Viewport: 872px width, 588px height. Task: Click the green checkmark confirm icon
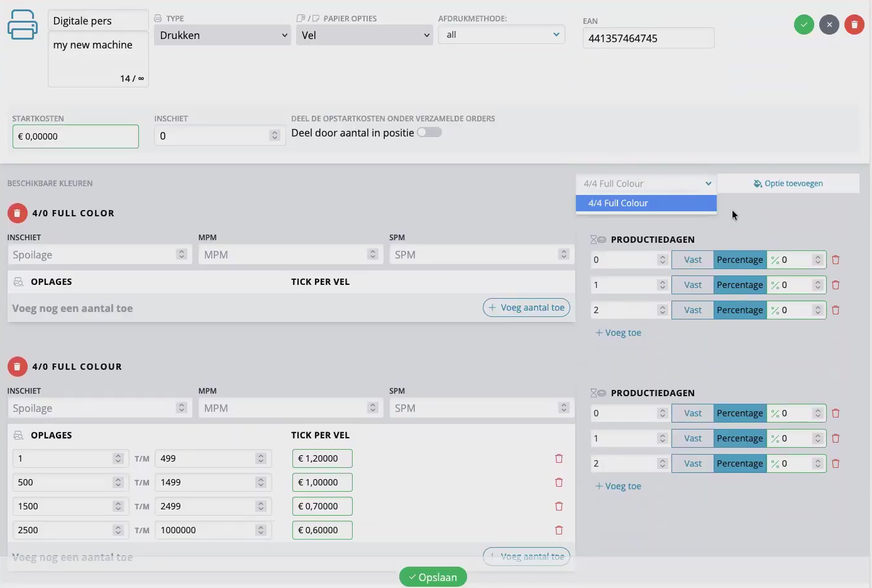[x=803, y=25]
